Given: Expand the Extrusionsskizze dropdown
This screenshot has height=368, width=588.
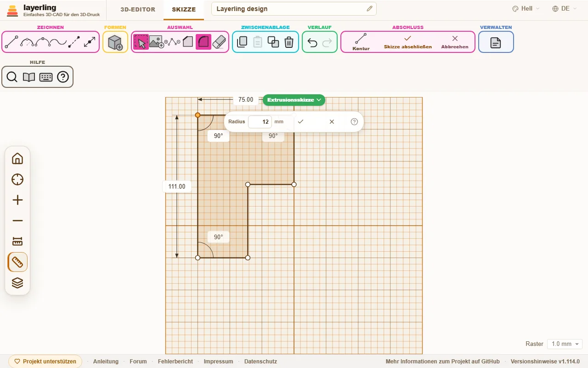Looking at the screenshot, I should pos(294,100).
